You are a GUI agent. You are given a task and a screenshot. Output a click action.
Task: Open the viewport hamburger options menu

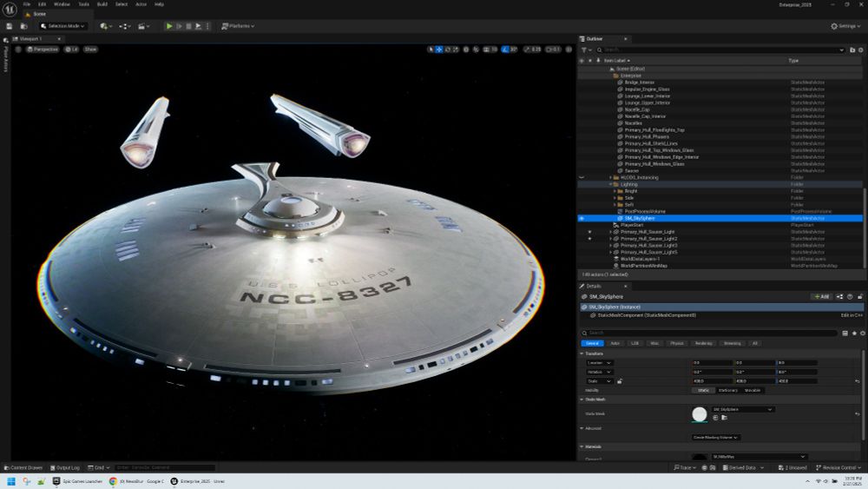pos(17,50)
